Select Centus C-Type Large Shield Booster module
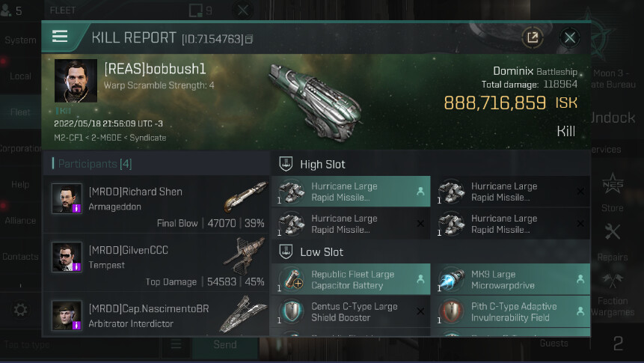Viewport: 644px width, 363px height. [351, 311]
